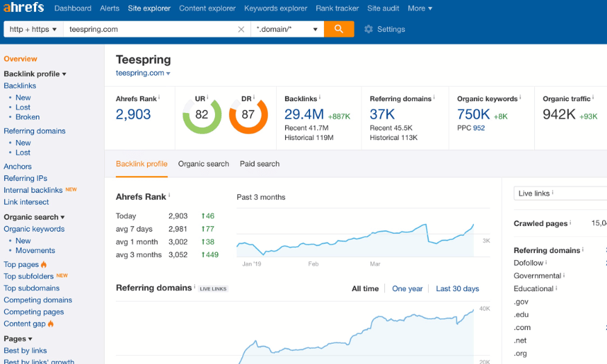Open Competing domains in the sidebar
Screen dimensions: 607x364
38,300
